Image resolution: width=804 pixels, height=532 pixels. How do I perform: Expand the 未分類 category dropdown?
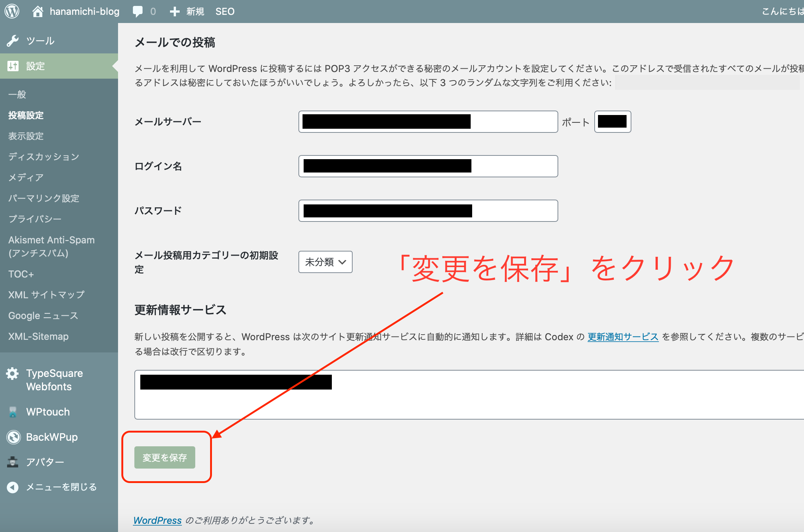(325, 262)
